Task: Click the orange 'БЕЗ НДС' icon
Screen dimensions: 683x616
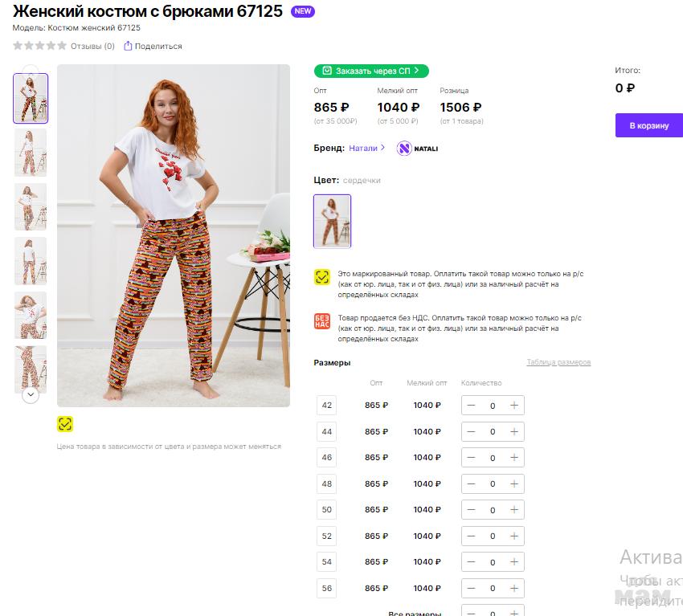Action: pos(321,323)
